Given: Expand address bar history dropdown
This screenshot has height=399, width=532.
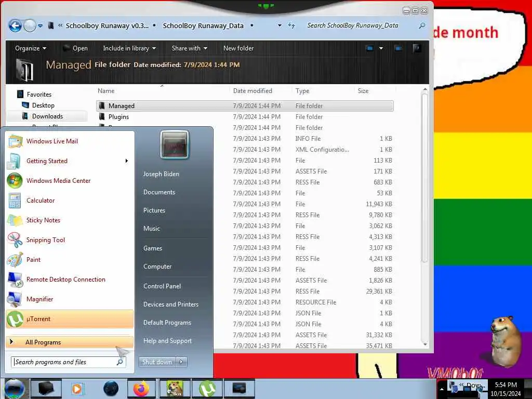Looking at the screenshot, I should coord(280,25).
